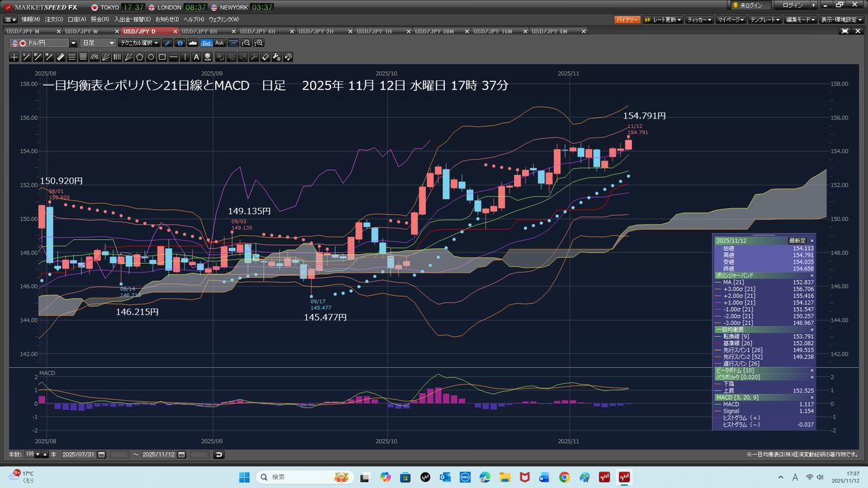Expand the テクニカル選択 dropdown
This screenshot has height=488, width=868.
(139, 43)
